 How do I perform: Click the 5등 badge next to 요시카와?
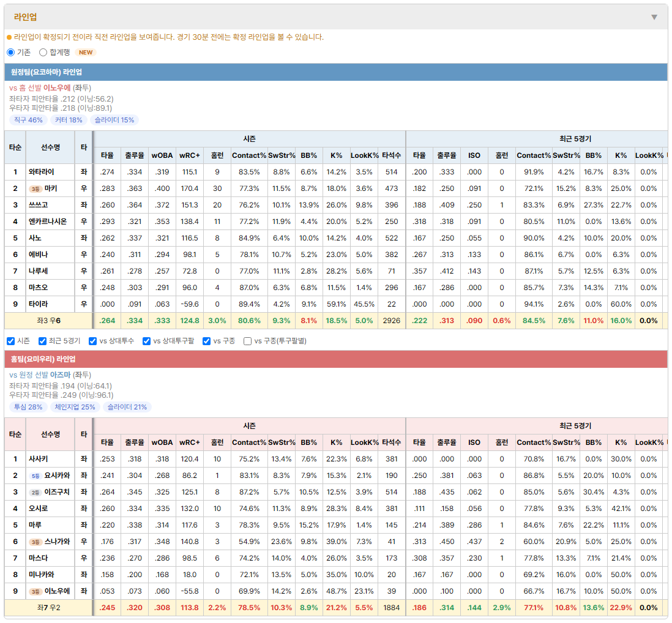pos(35,476)
